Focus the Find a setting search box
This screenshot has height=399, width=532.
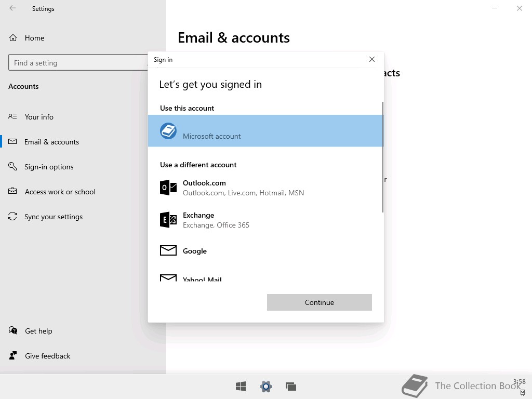pos(78,63)
